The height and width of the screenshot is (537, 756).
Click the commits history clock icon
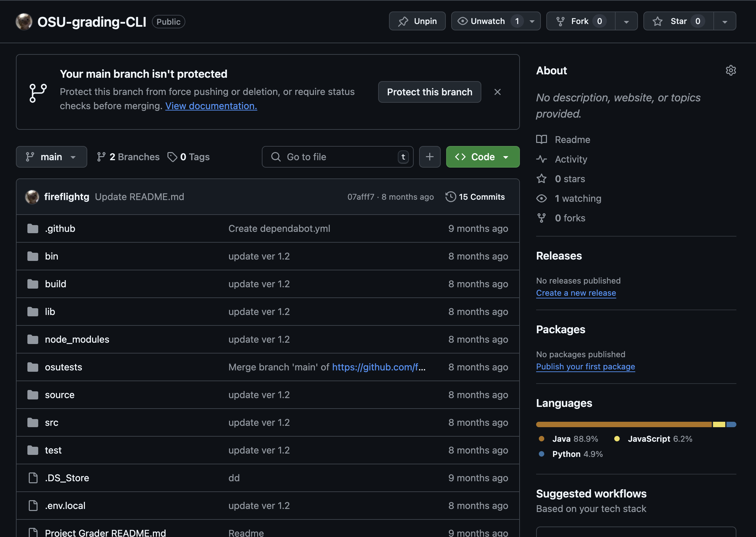[x=451, y=197]
